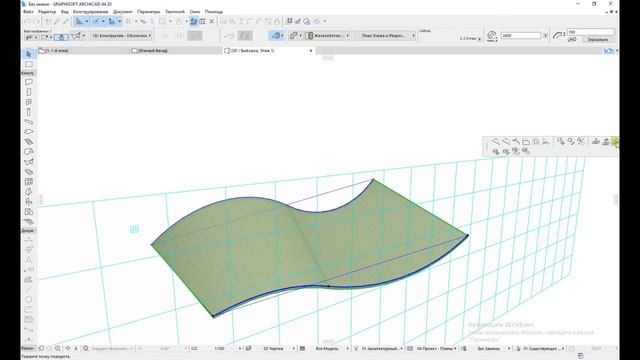Click the 'Зеркально' button in Info Box

(x=598, y=40)
